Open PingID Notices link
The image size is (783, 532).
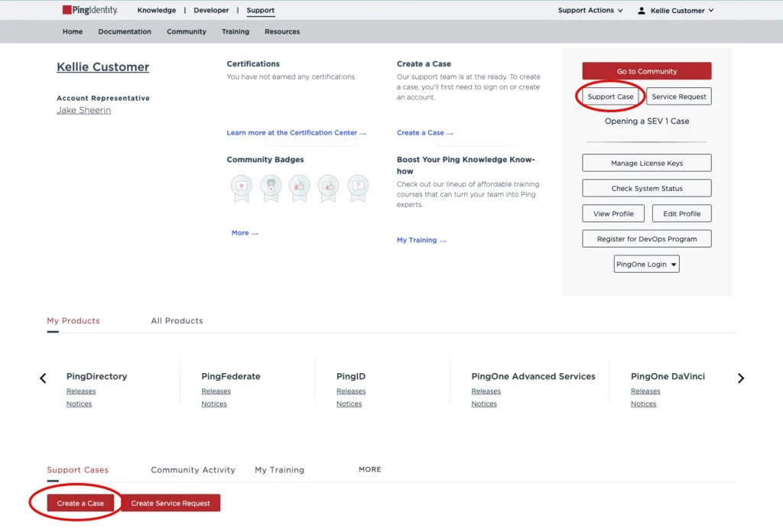349,404
